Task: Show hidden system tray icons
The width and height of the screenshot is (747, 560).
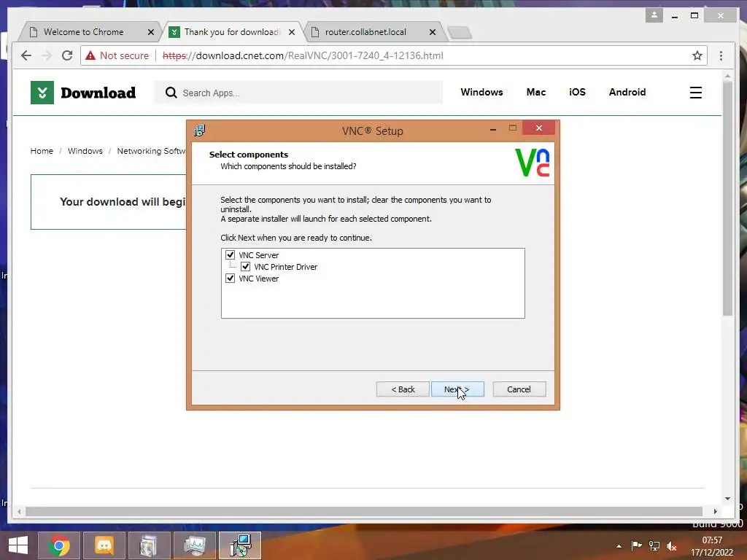Action: pos(619,546)
